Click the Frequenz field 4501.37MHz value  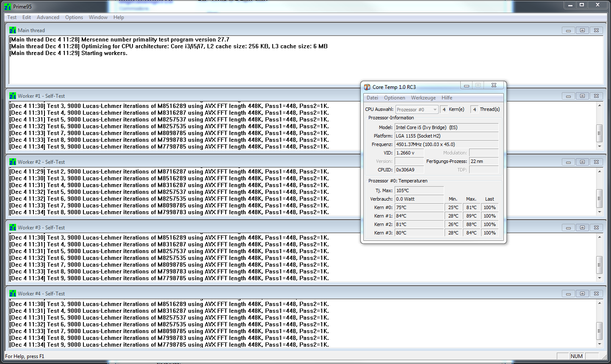click(x=446, y=144)
